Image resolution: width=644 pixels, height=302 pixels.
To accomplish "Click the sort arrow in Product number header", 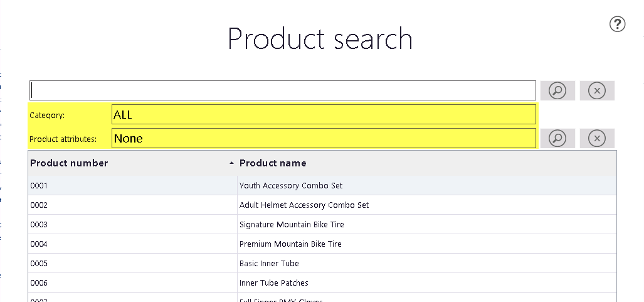I will pos(231,163).
